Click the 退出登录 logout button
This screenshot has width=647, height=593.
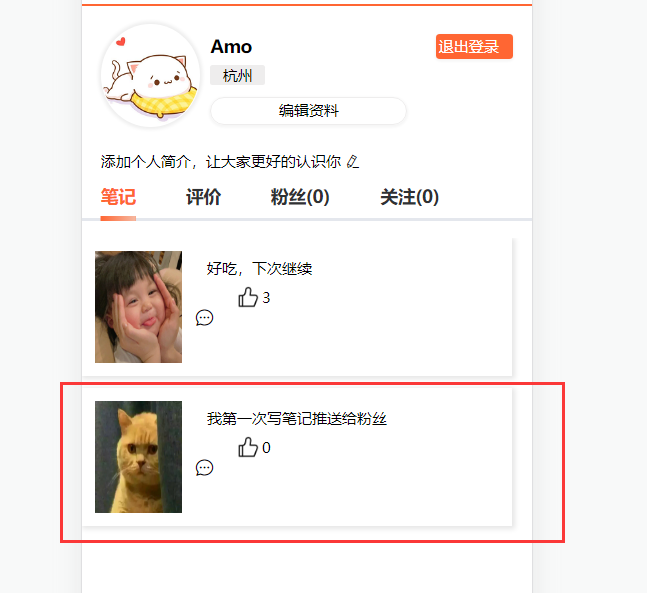point(474,47)
